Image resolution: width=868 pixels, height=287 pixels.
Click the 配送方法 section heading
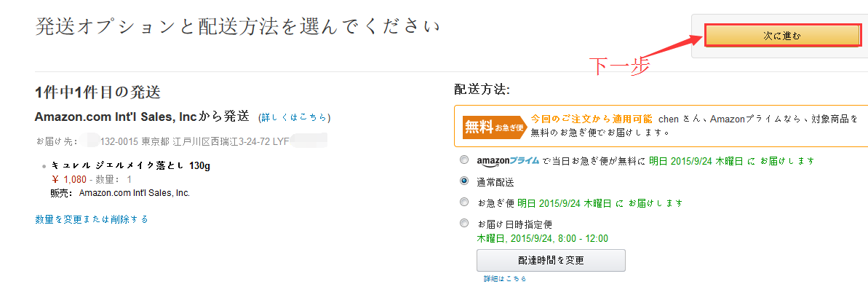click(x=482, y=90)
